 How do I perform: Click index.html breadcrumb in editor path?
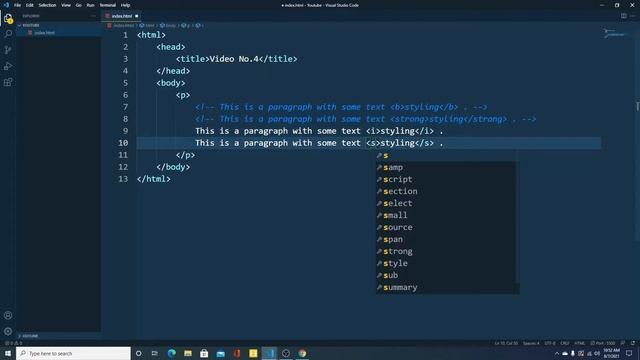coord(121,25)
